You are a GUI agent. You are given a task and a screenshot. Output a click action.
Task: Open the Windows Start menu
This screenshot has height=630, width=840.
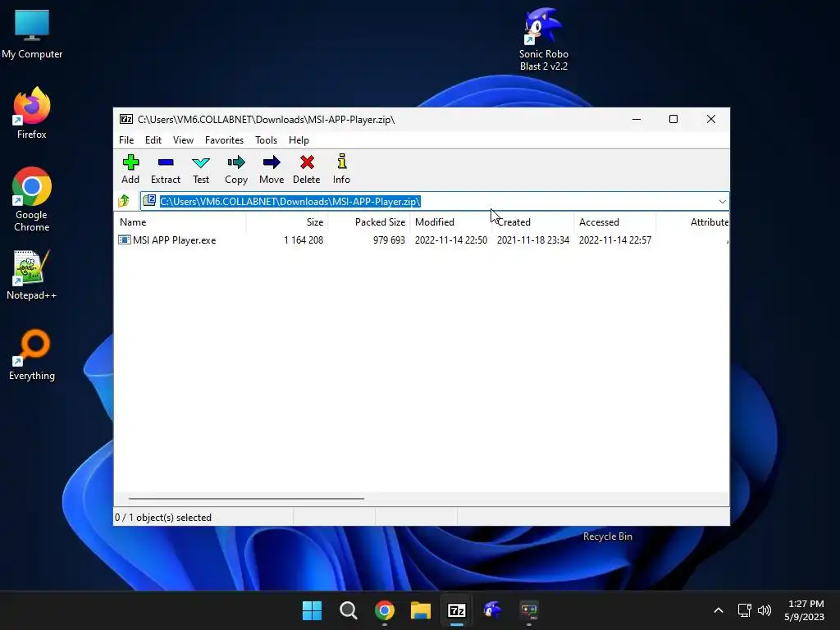coord(312,610)
